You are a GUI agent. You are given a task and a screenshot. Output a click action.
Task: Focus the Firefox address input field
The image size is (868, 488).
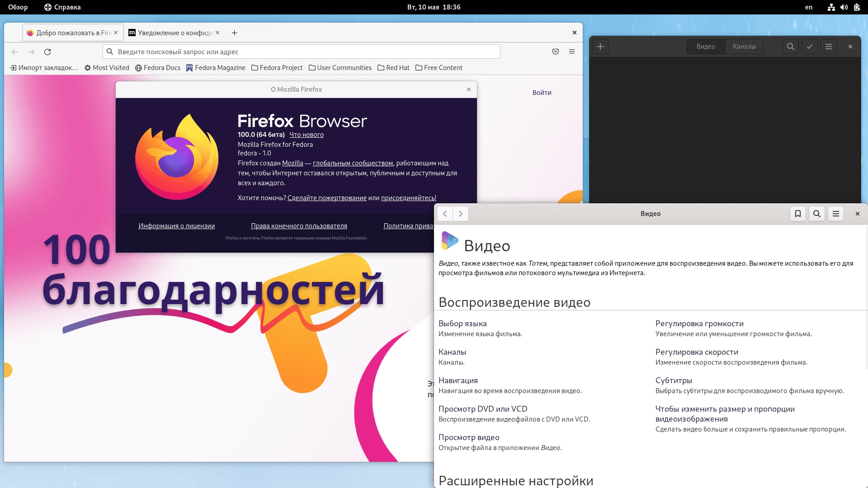click(302, 52)
